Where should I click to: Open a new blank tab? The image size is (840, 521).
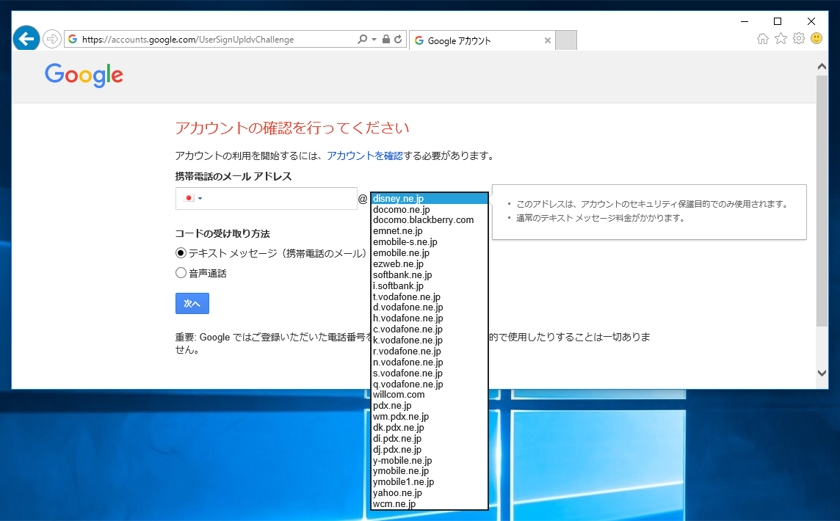pyautogui.click(x=566, y=40)
